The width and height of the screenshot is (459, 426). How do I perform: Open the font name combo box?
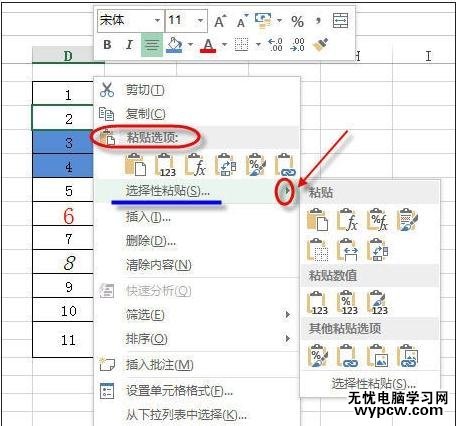tap(131, 21)
